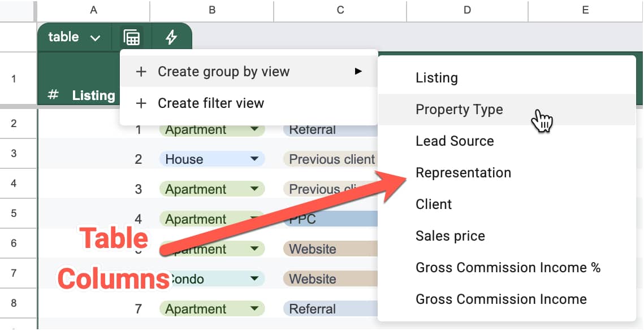The width and height of the screenshot is (644, 331).
Task: Choose Listing from the submenu
Action: point(436,78)
